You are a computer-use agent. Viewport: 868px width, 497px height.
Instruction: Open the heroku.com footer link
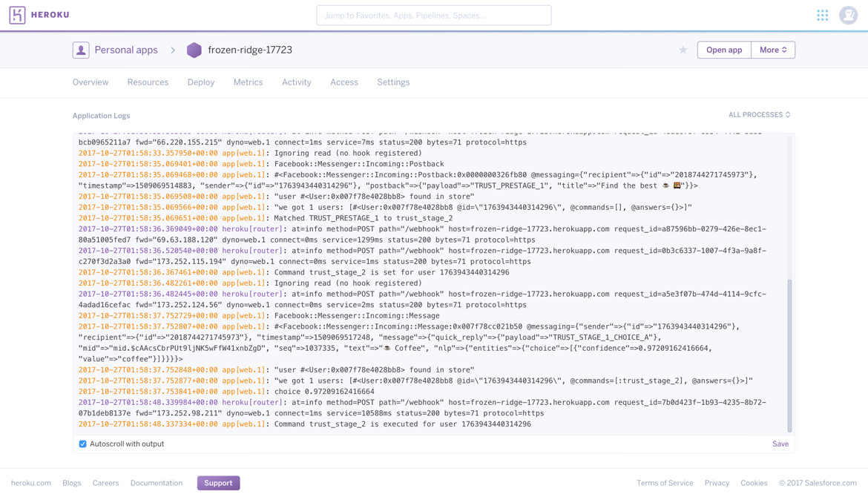pyautogui.click(x=31, y=483)
